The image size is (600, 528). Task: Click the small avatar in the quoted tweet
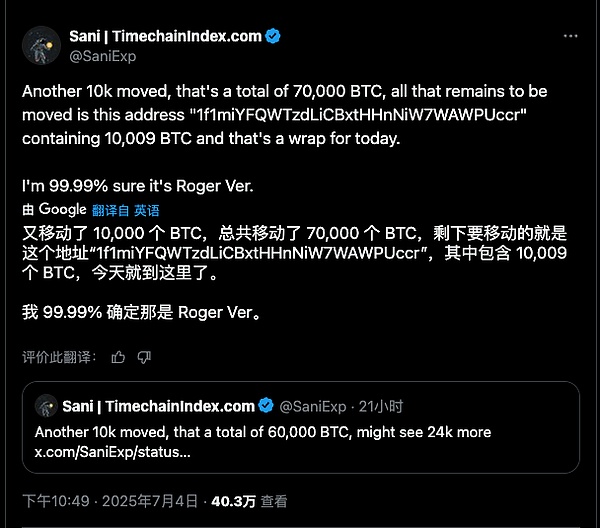(45, 406)
